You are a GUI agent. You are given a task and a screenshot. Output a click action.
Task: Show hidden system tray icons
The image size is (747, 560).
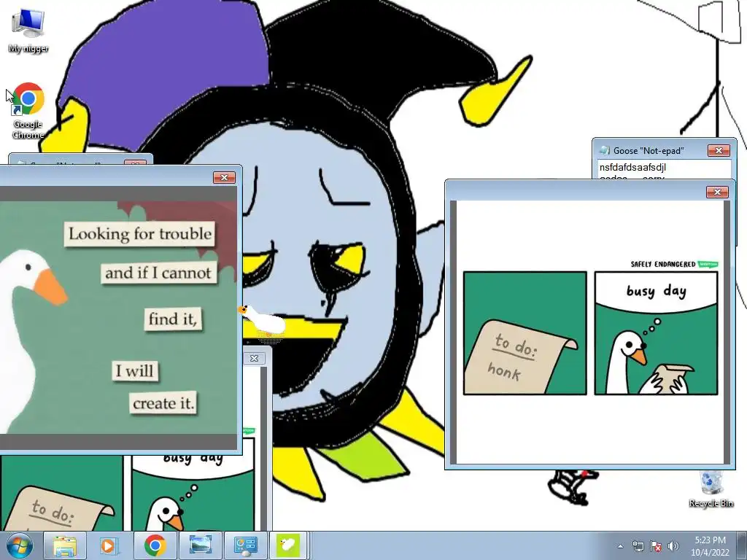point(620,546)
